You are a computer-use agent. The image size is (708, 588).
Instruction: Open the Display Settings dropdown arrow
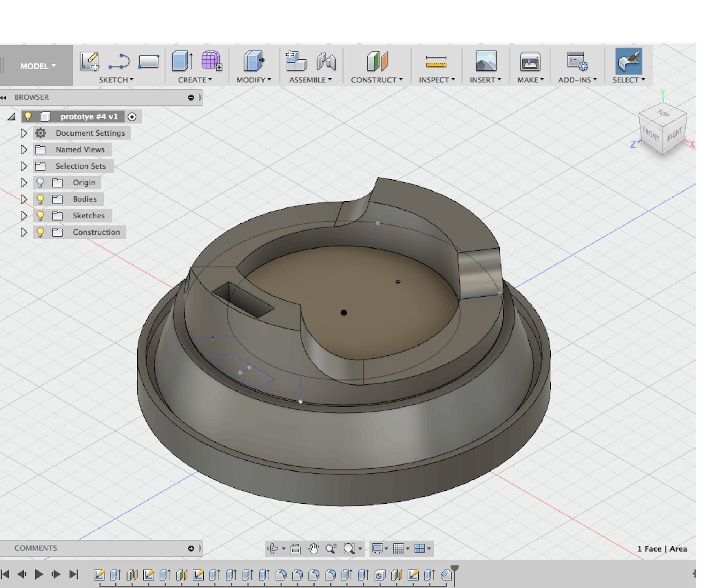coord(386,549)
